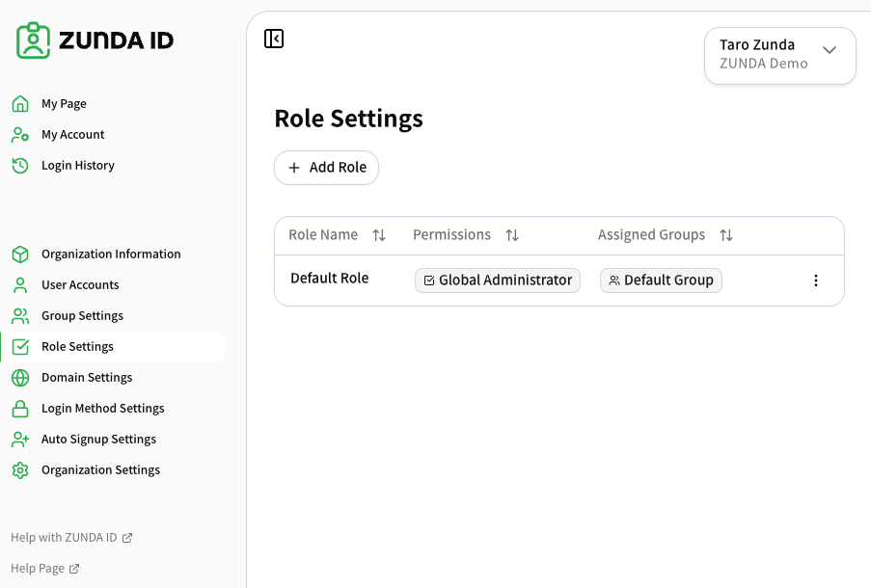The height and width of the screenshot is (588, 871).
Task: Click the Global Administrator permission tag
Action: pyautogui.click(x=498, y=281)
